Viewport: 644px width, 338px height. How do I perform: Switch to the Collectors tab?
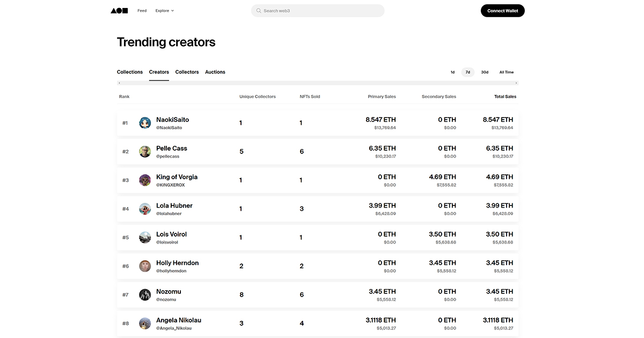click(x=187, y=72)
